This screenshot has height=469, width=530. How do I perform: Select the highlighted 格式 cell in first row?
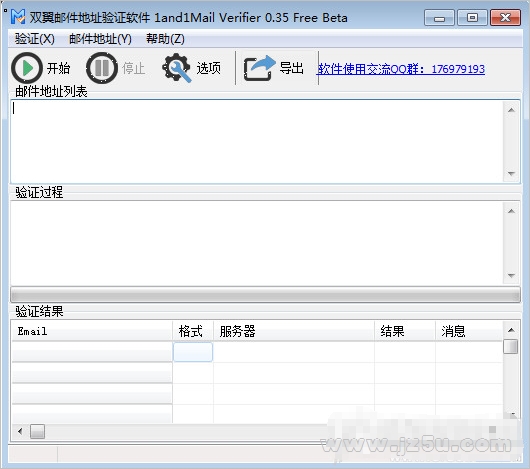(x=193, y=352)
